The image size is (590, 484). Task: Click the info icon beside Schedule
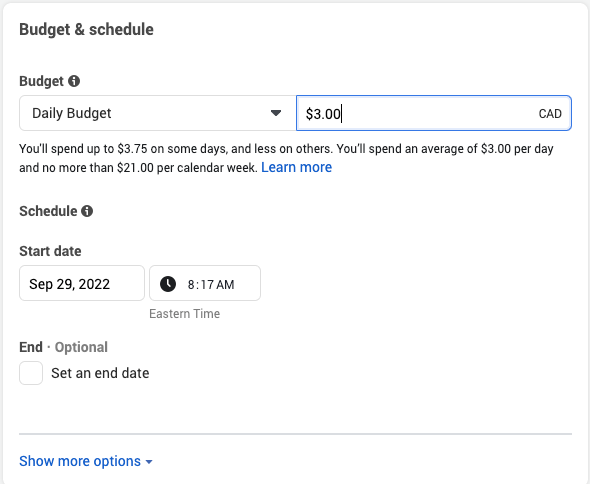pyautogui.click(x=87, y=211)
